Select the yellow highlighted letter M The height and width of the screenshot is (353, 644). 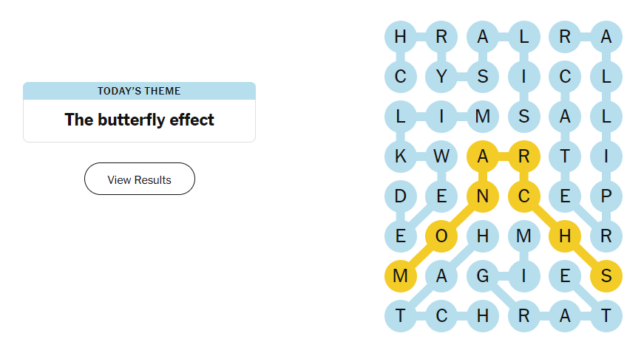(400, 277)
